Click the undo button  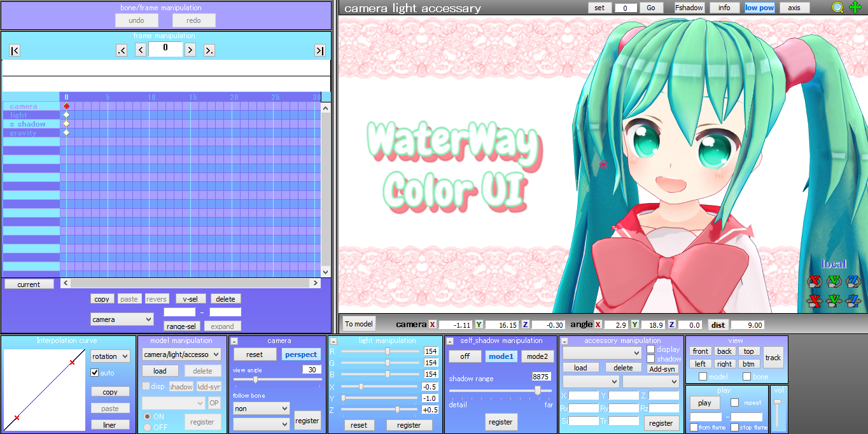[x=136, y=20]
